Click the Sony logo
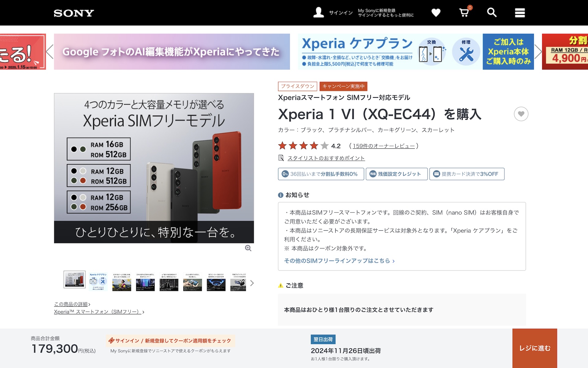588x368 pixels. tap(74, 13)
